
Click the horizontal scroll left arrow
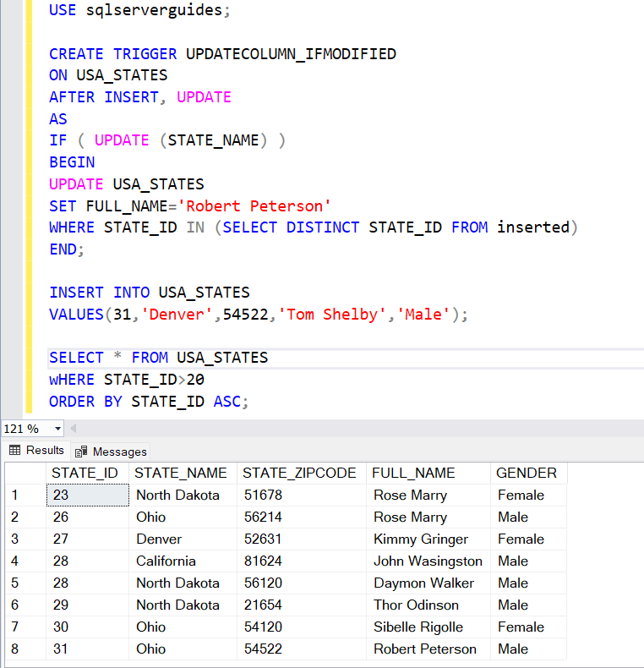coord(74,429)
